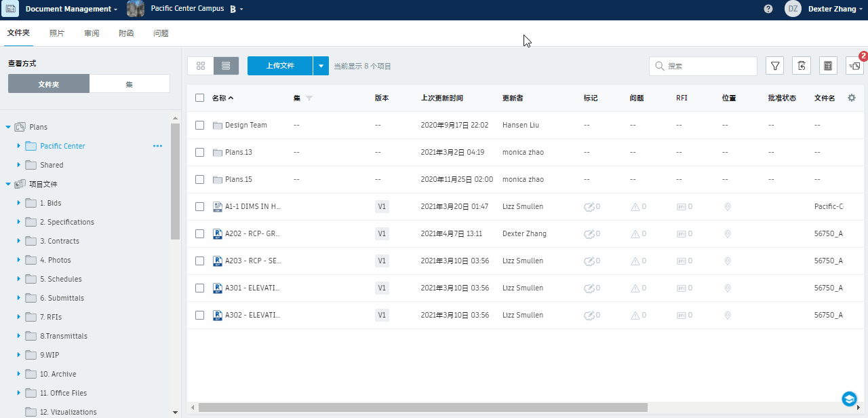Open Pacific Center folder more options
868x418 pixels.
(x=158, y=146)
